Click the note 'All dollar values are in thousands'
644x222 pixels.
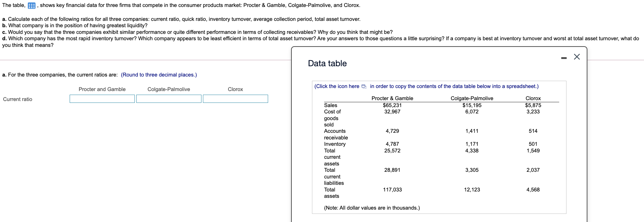[x=372, y=208]
